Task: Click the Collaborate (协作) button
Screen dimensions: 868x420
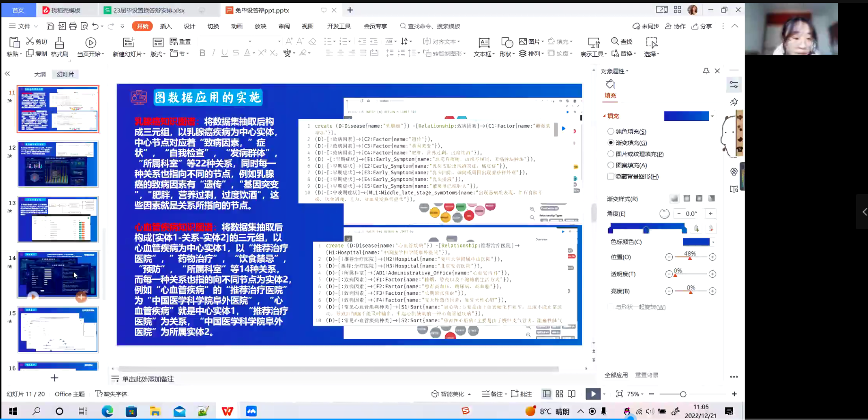Action: point(675,26)
